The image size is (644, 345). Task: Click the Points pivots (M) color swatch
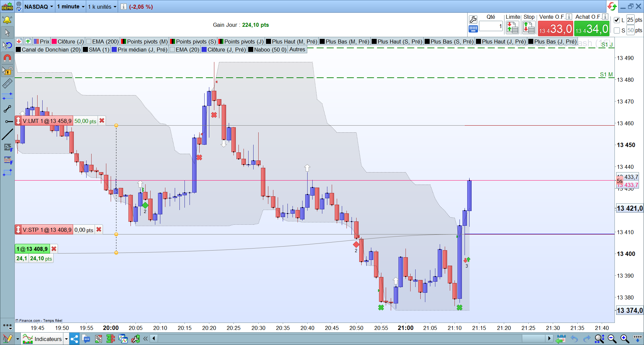point(124,42)
